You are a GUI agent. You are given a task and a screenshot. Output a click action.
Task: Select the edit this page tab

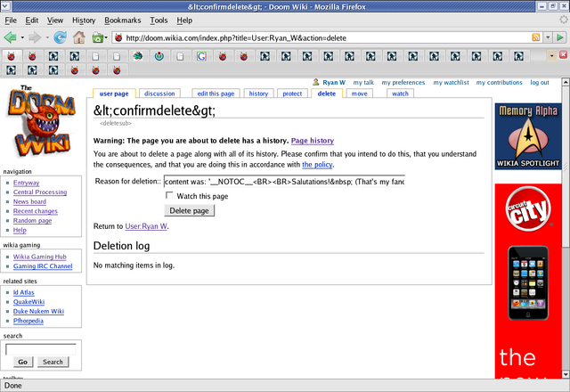pos(216,94)
